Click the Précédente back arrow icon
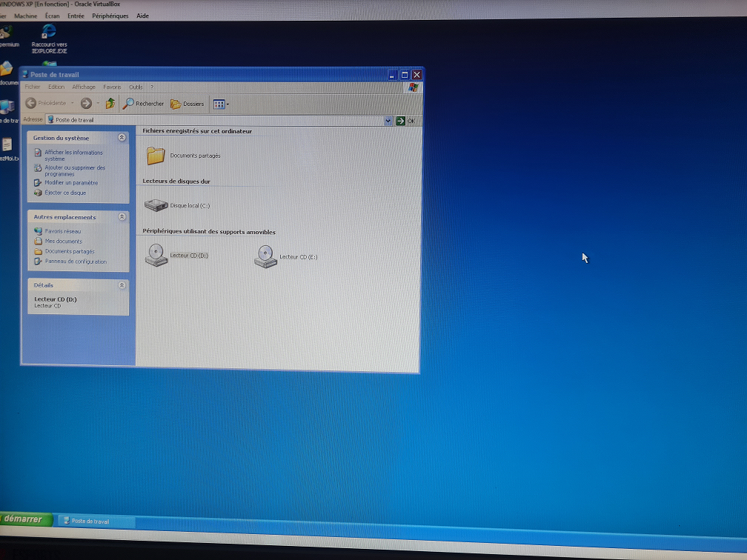 (31, 103)
